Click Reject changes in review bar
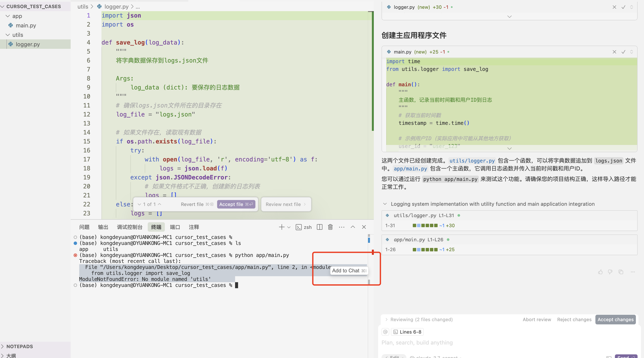Viewport: 644px width, 358px height. tap(574, 319)
